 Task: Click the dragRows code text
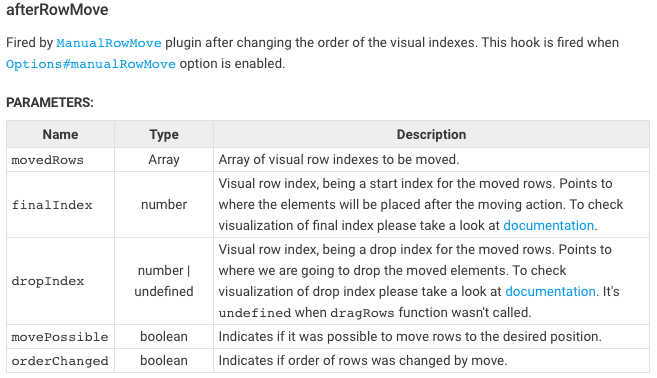pyautogui.click(x=362, y=313)
